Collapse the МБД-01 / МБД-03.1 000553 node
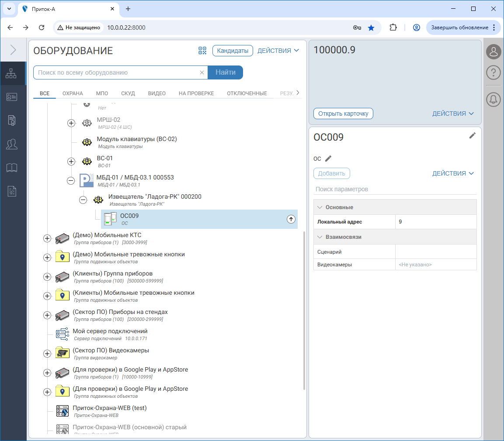Screen dimensions: 504x441 click(71, 181)
